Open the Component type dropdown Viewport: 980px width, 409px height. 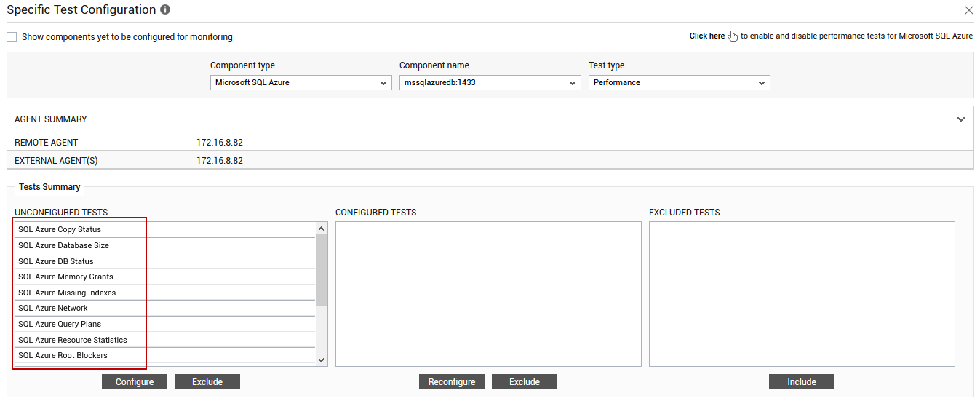(x=301, y=83)
